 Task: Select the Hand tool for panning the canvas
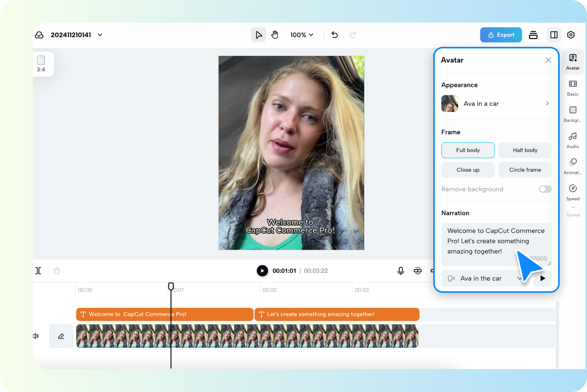[275, 35]
